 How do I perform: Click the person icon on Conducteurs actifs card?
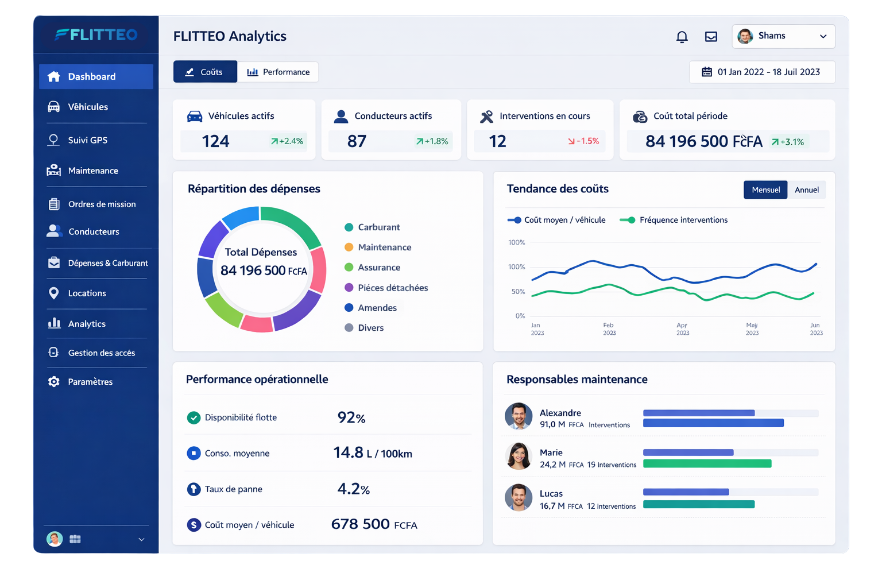(341, 117)
